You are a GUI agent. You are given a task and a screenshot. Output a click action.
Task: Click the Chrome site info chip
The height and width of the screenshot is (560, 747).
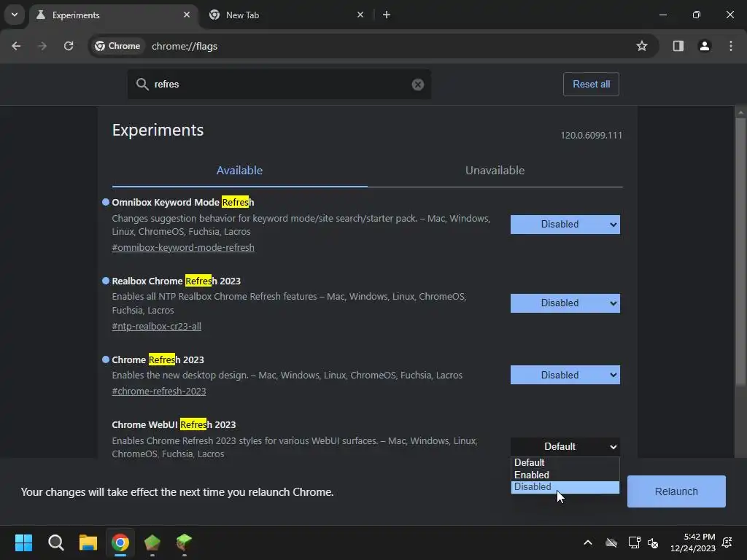117,46
